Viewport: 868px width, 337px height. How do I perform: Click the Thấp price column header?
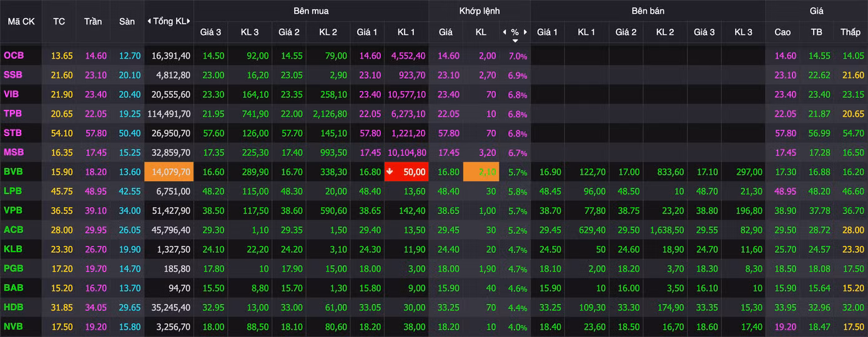tap(850, 32)
